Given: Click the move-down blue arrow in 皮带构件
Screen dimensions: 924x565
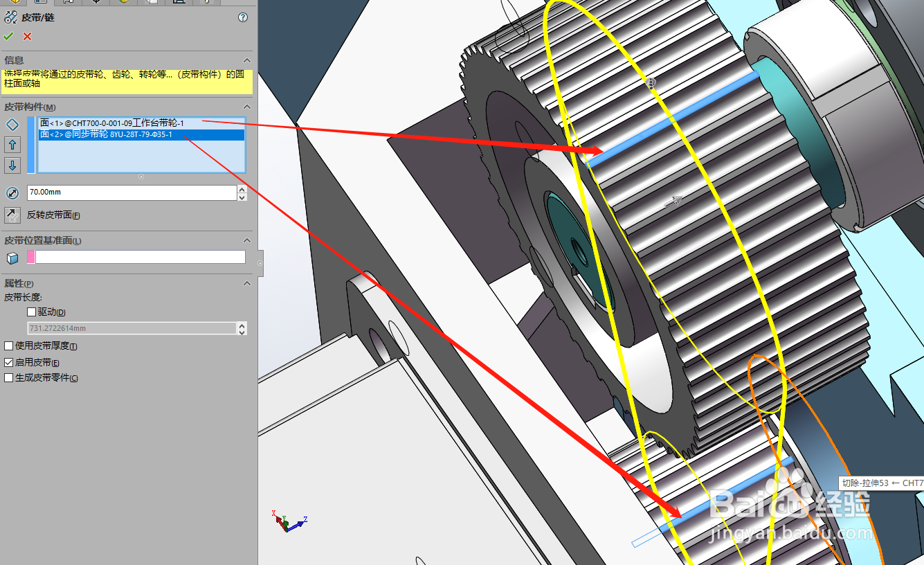Looking at the screenshot, I should (12, 165).
